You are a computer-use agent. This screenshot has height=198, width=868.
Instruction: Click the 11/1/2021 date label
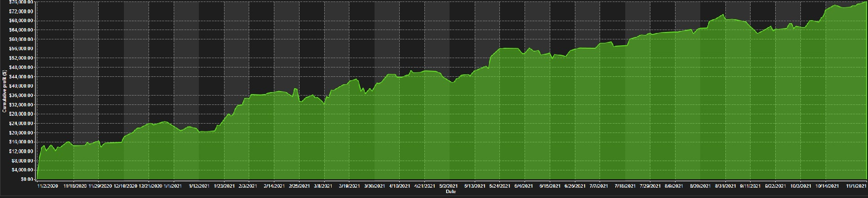pos(856,187)
